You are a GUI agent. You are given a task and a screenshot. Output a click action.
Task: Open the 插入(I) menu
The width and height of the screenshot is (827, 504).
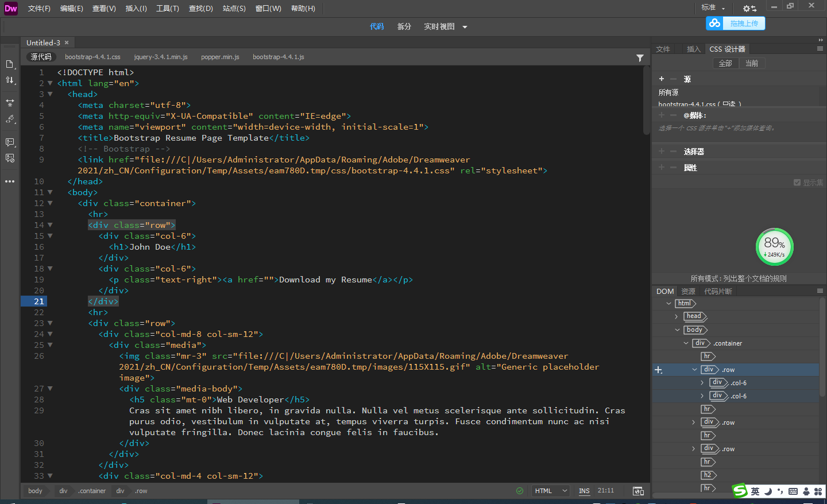pos(136,9)
